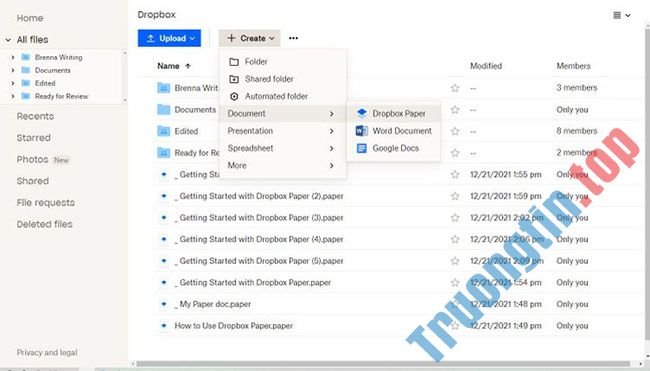Open 'How to Use Dropbox Paper.paper'

point(233,325)
